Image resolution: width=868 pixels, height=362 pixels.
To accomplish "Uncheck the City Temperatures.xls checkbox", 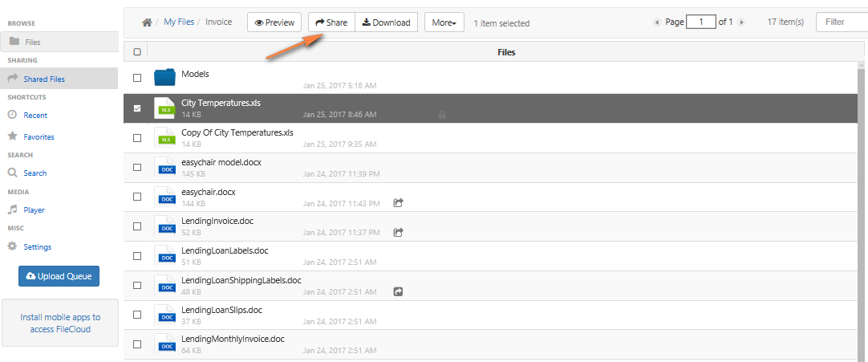I will coord(137,108).
